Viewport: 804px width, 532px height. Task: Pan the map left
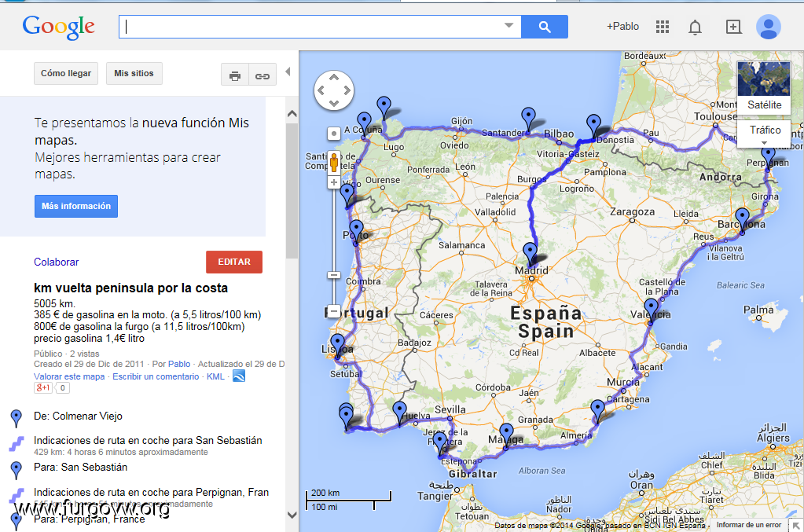[321, 90]
